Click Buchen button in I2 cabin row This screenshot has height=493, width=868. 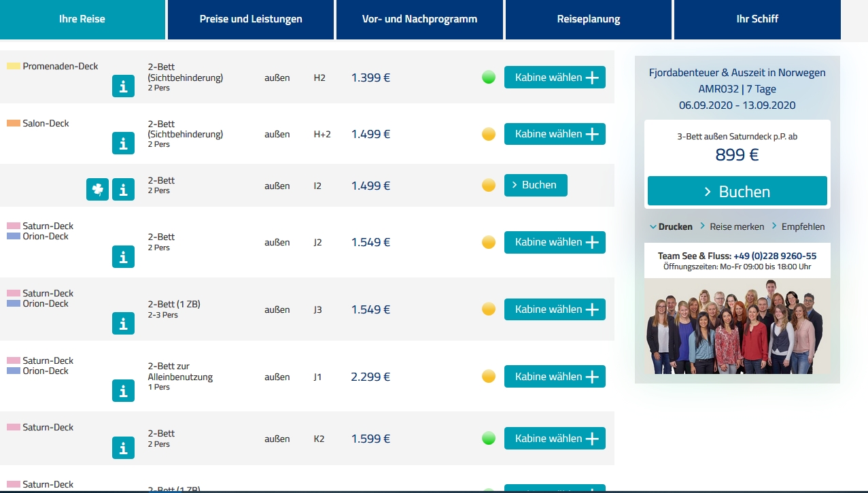pyautogui.click(x=536, y=185)
